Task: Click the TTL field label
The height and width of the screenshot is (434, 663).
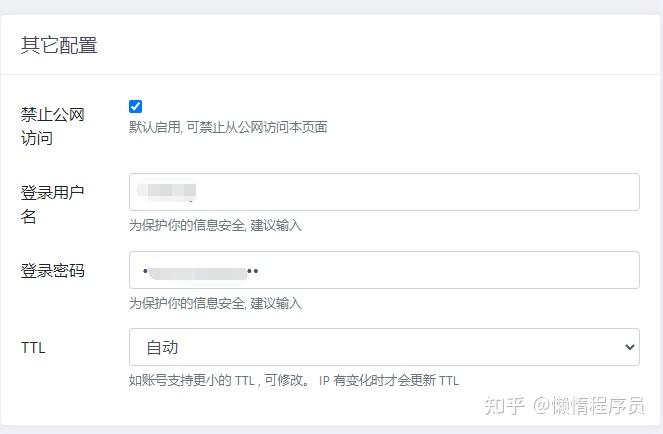Action: coord(33,348)
